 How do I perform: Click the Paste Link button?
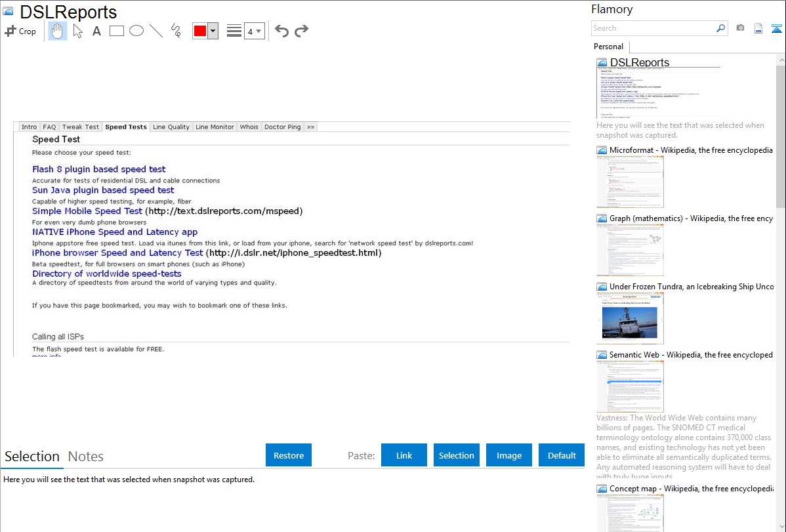click(x=404, y=455)
